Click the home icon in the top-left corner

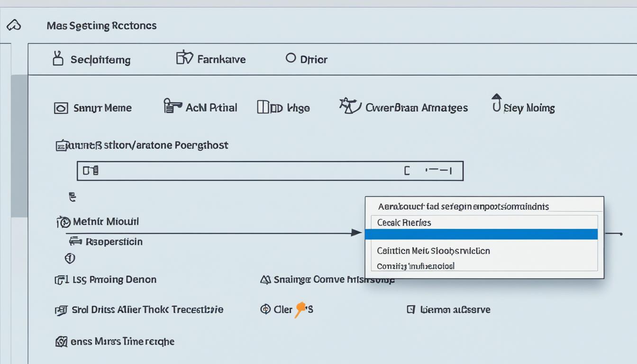pyautogui.click(x=14, y=25)
